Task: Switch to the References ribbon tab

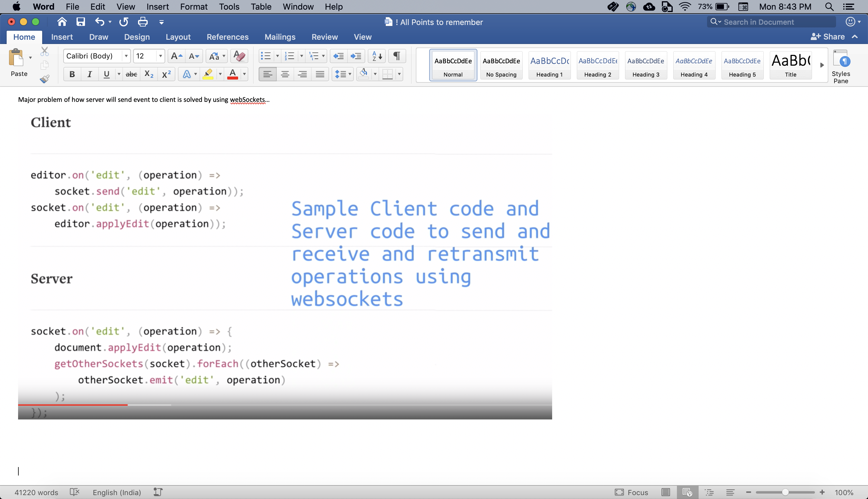Action: 228,37
